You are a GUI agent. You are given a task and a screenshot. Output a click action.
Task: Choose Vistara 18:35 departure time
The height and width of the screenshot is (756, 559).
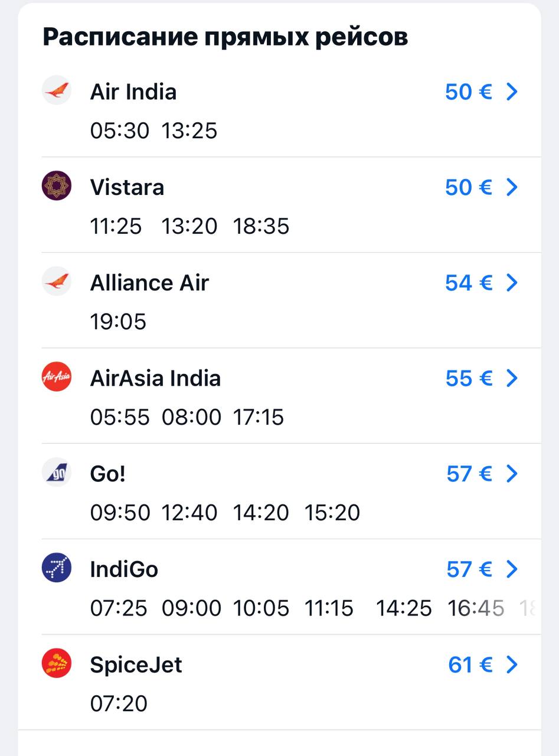pos(261,227)
